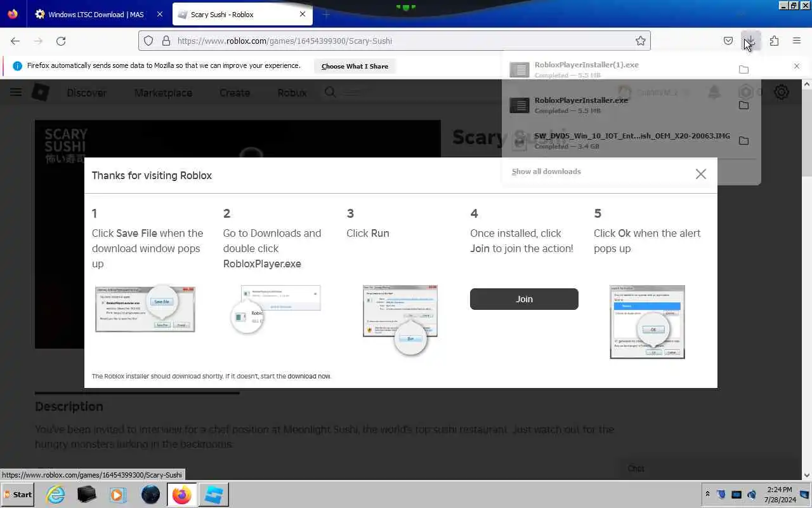Click the Run step screenshot thumbnail
This screenshot has width=812, height=508.
click(x=400, y=319)
